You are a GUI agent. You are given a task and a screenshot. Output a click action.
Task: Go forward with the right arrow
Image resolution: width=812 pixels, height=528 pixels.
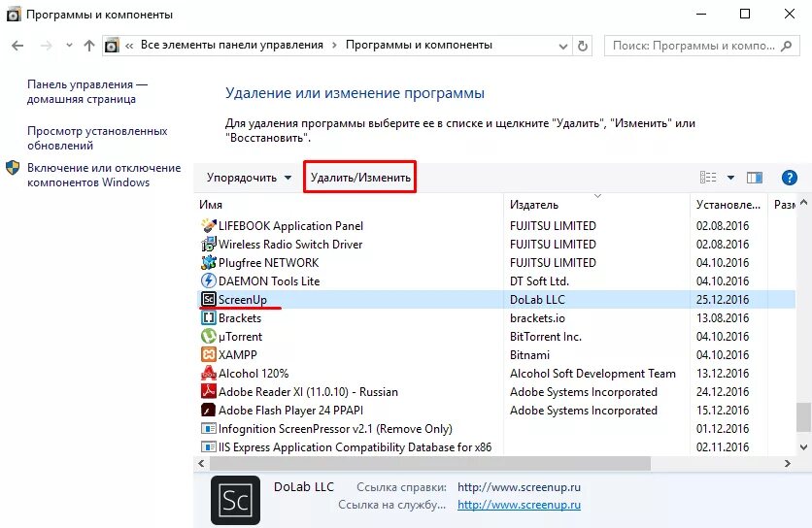pyautogui.click(x=46, y=46)
